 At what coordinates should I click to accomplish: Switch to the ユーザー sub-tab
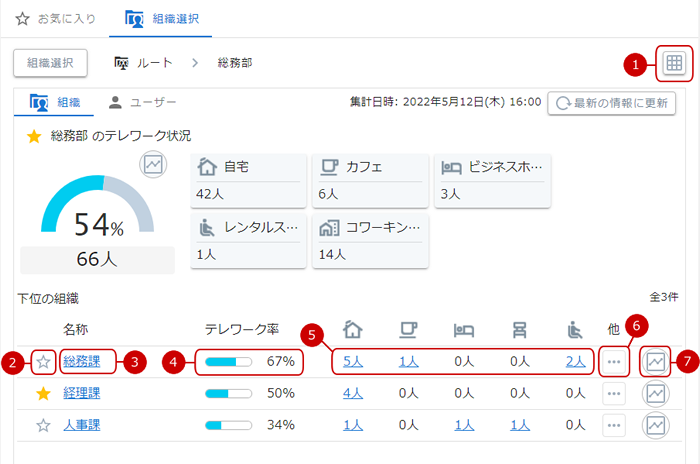coord(142,102)
